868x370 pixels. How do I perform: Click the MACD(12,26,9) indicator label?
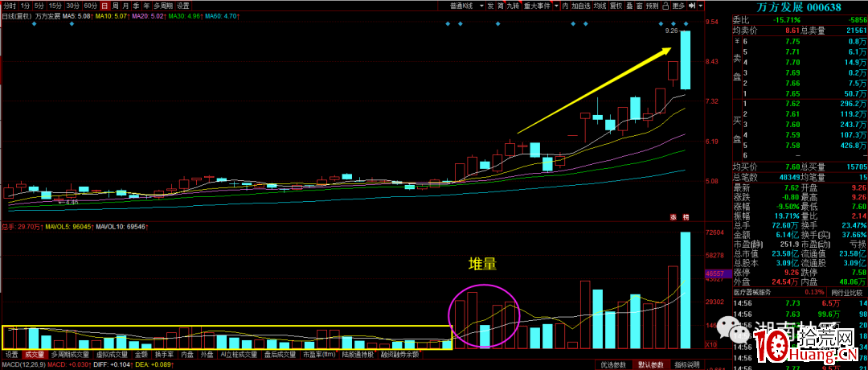pyautogui.click(x=23, y=364)
